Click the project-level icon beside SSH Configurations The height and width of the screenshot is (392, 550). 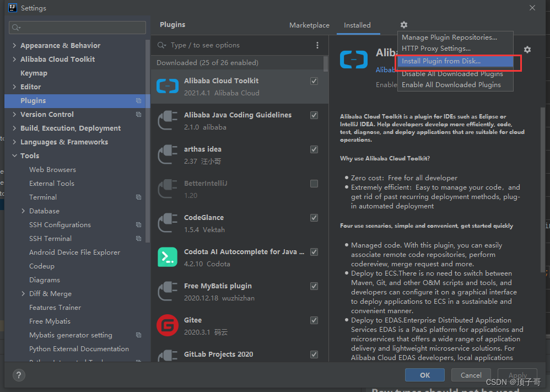138,224
